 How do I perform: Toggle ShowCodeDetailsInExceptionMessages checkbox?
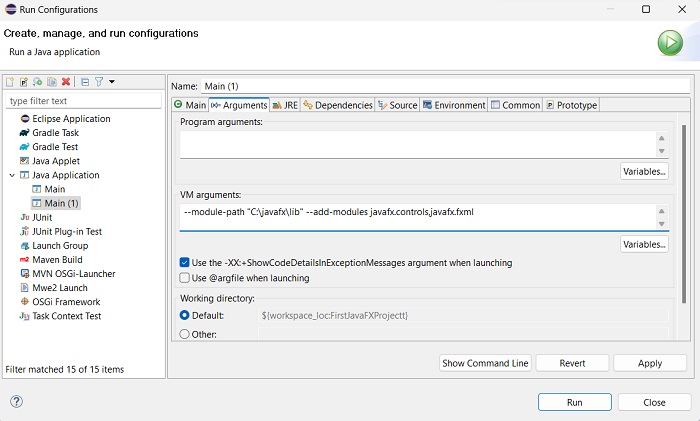pos(185,263)
